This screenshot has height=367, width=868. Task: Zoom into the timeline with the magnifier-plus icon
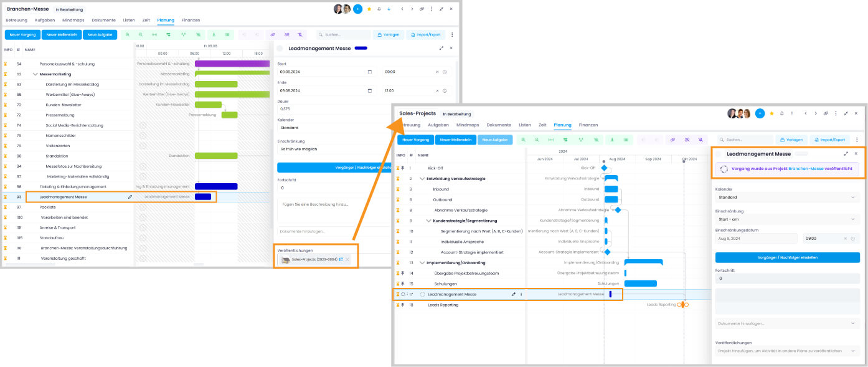pyautogui.click(x=524, y=140)
